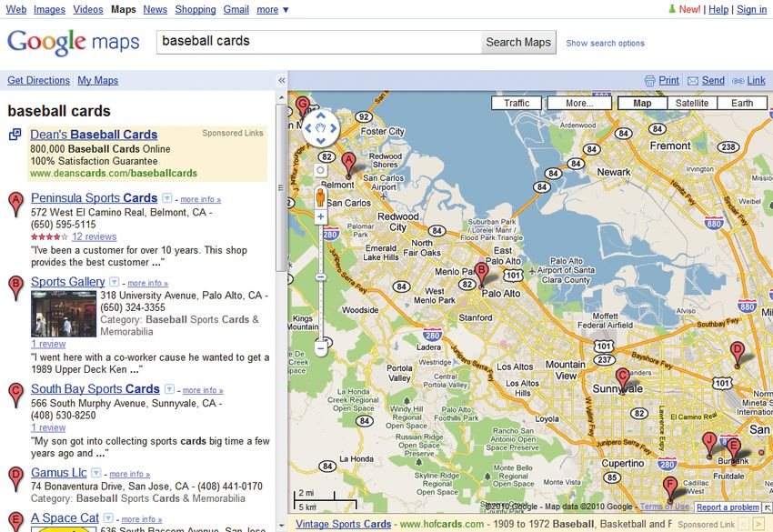Pan the map left with arrow control
The image size is (773, 532).
click(308, 128)
